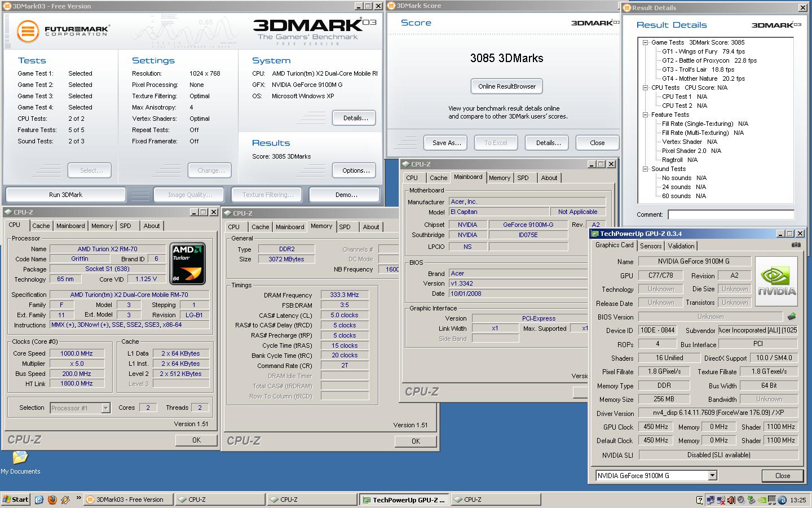Click the GPU-Z screenshot camera icon
Screen dimensions: 812x508
click(x=796, y=245)
